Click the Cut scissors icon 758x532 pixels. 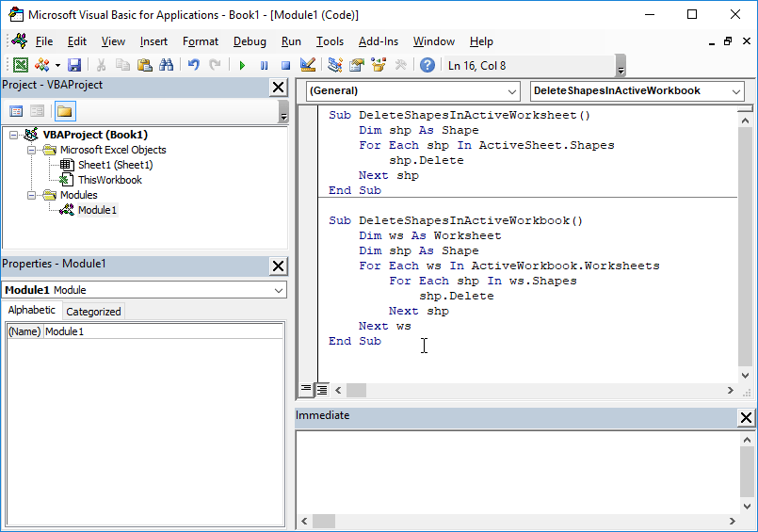101,65
